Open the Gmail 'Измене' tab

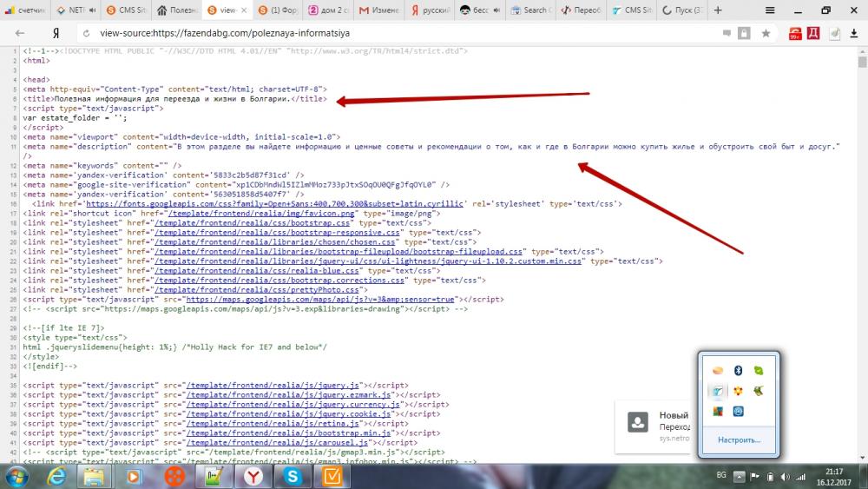point(378,10)
